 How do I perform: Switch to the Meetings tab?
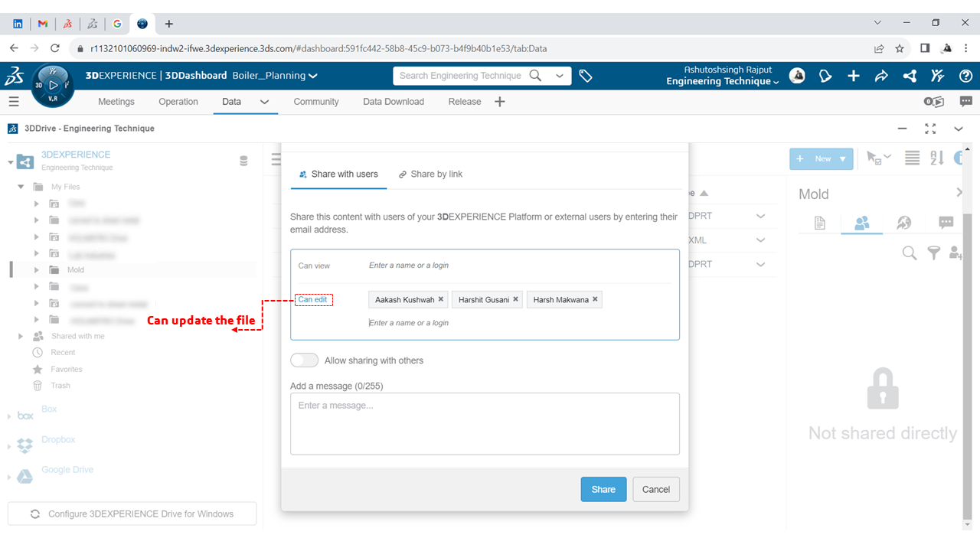[x=116, y=102]
